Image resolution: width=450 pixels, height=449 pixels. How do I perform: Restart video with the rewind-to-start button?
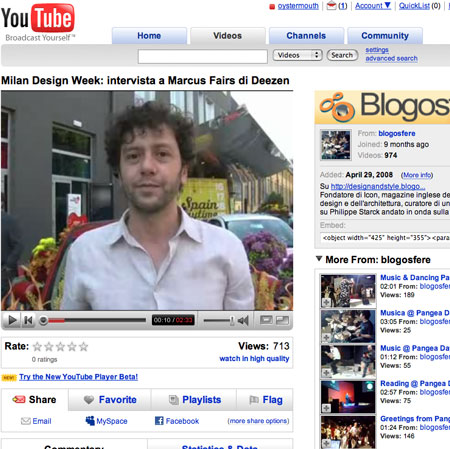pos(28,320)
